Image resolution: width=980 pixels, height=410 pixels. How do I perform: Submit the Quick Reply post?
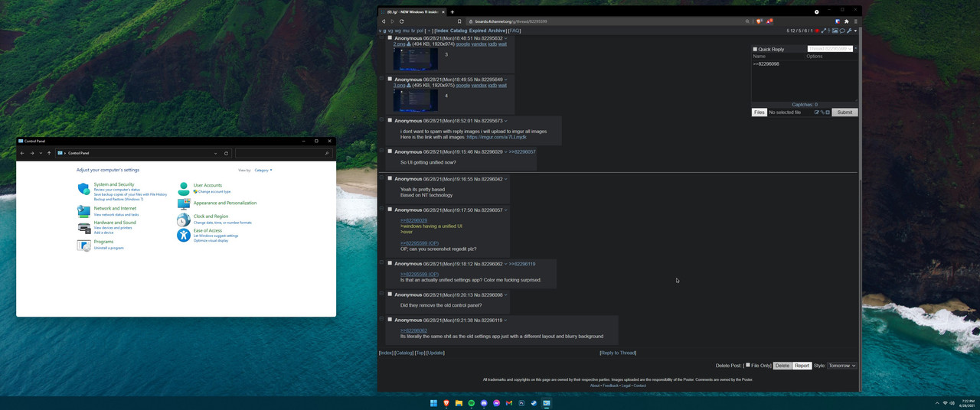pos(844,112)
